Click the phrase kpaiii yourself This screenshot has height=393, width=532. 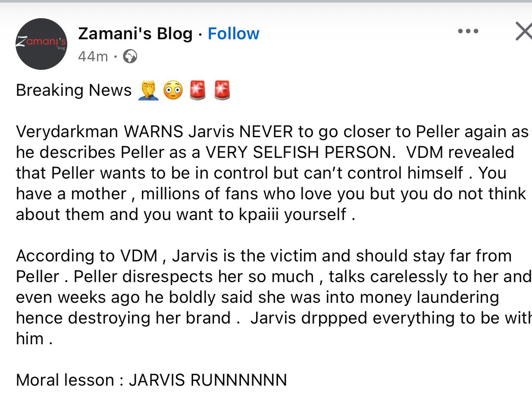[292, 214]
